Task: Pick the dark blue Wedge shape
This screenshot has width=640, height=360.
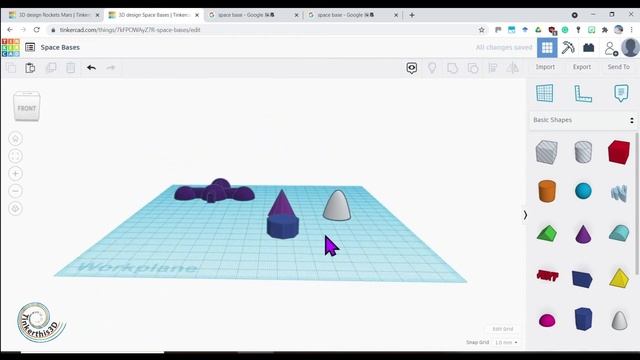Action: [x=582, y=279]
